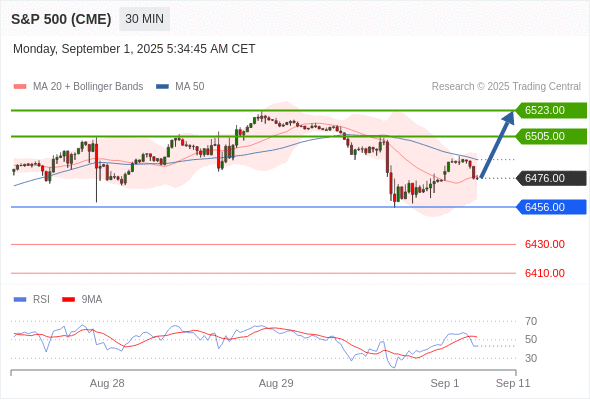590x400 pixels.
Task: Select the MA 50 legend label
Action: coord(190,87)
